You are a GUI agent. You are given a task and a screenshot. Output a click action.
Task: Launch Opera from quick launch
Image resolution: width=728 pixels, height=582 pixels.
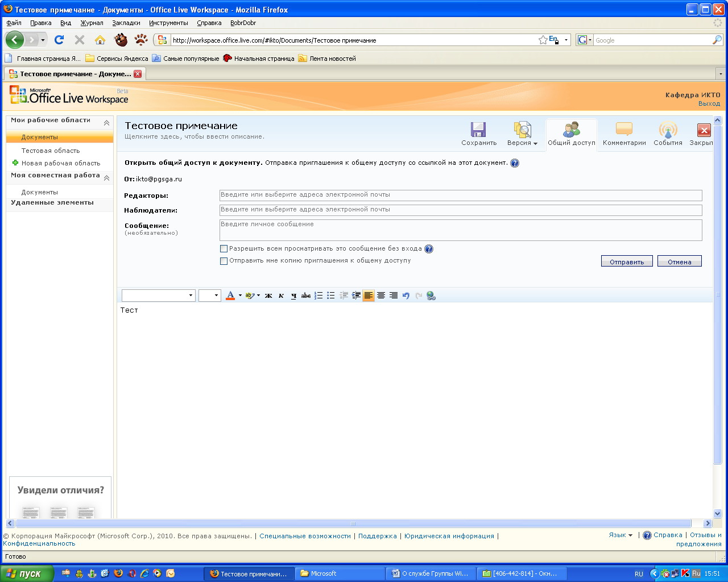click(x=132, y=573)
